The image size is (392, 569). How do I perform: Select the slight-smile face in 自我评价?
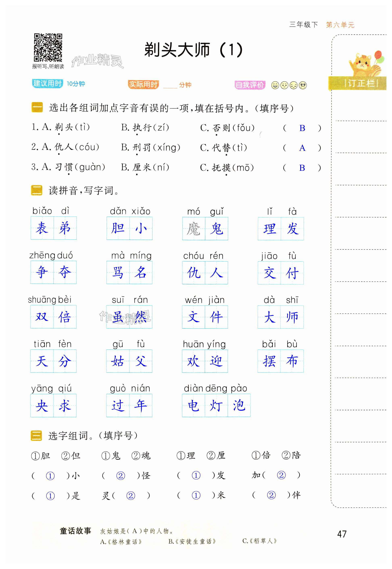[x=284, y=85]
